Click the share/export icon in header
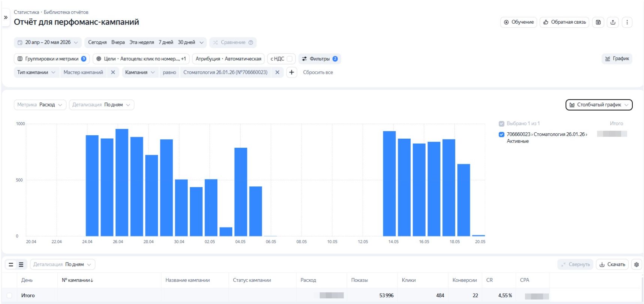Screen dimensions: 644x304 click(613, 22)
